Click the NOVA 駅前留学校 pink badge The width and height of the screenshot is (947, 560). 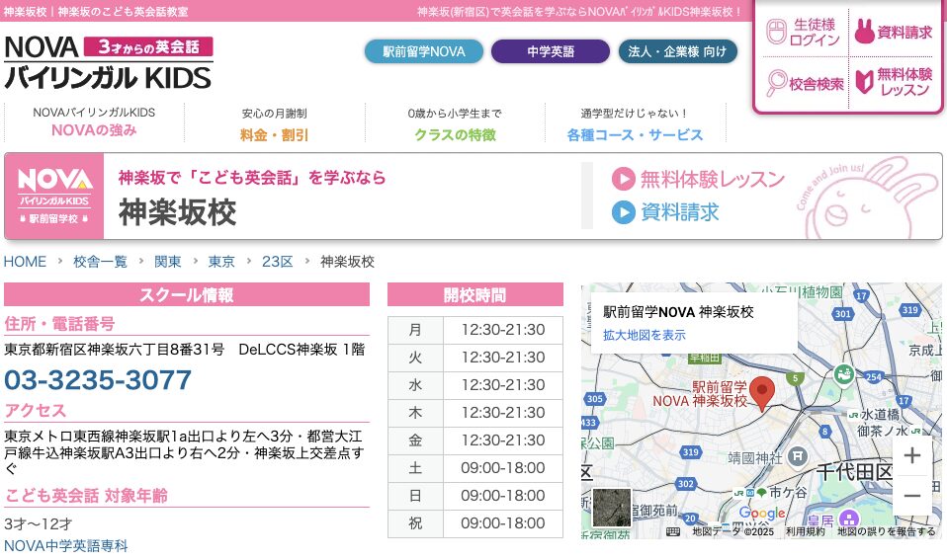54,197
